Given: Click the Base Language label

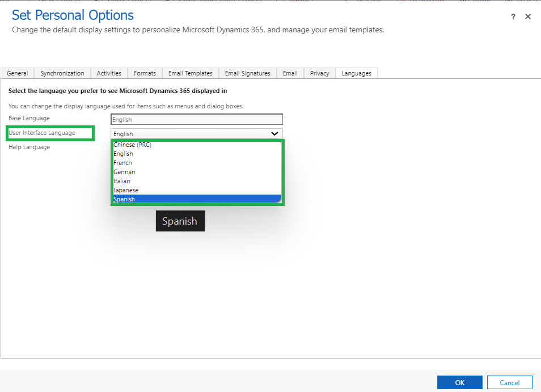Looking at the screenshot, I should click(x=29, y=118).
